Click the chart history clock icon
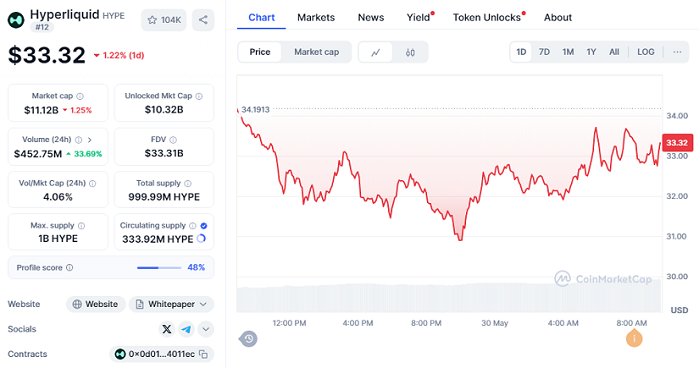699x368 pixels. pos(248,339)
